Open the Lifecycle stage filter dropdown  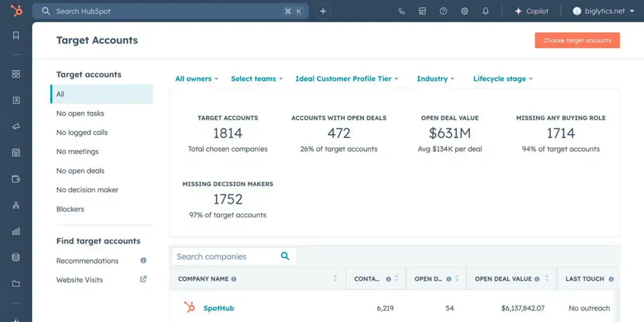503,79
